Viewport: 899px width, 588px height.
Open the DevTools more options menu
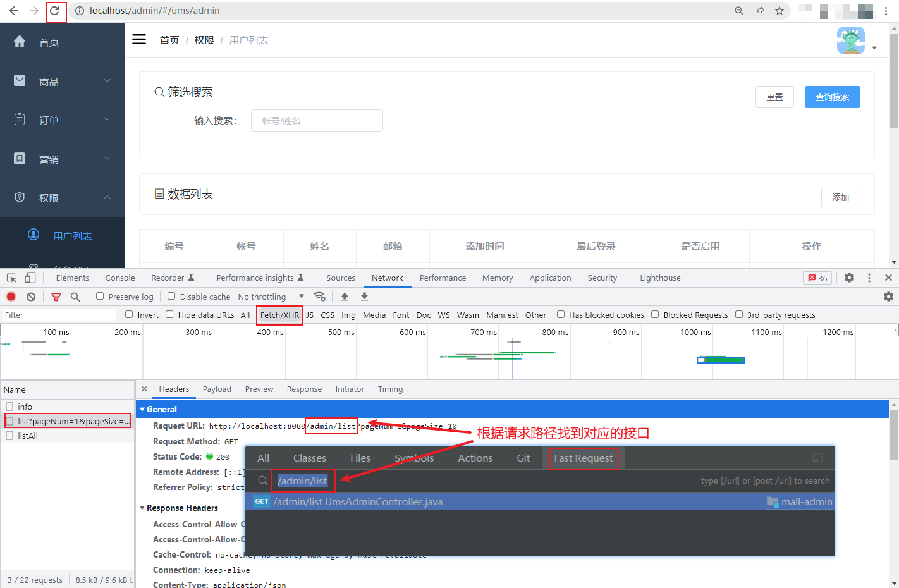point(869,278)
